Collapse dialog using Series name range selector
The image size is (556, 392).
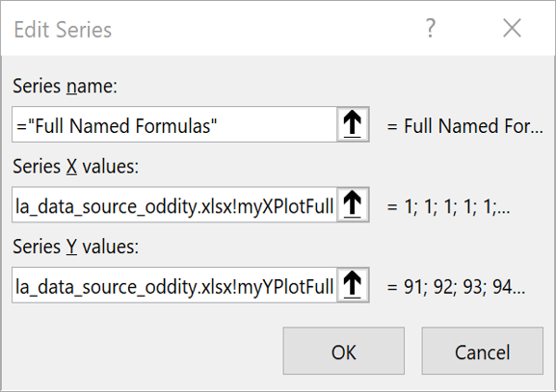coord(353,124)
